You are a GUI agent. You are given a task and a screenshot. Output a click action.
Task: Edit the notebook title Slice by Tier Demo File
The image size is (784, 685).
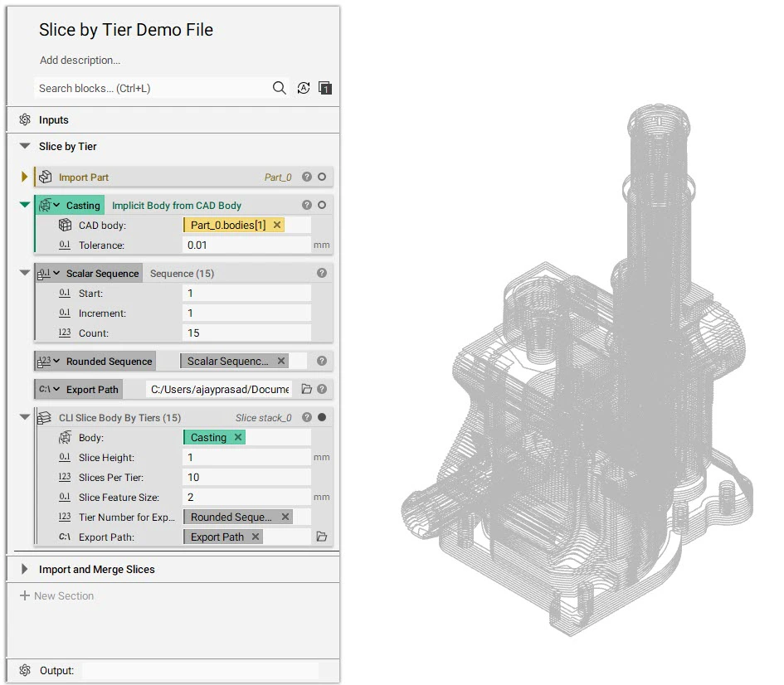126,30
